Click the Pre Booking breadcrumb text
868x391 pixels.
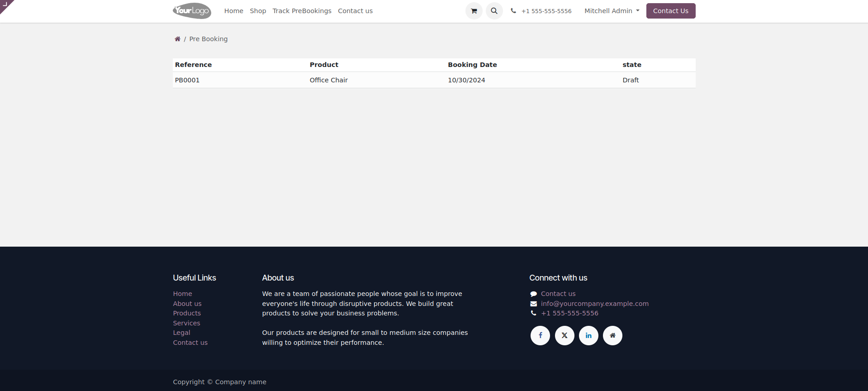point(209,39)
